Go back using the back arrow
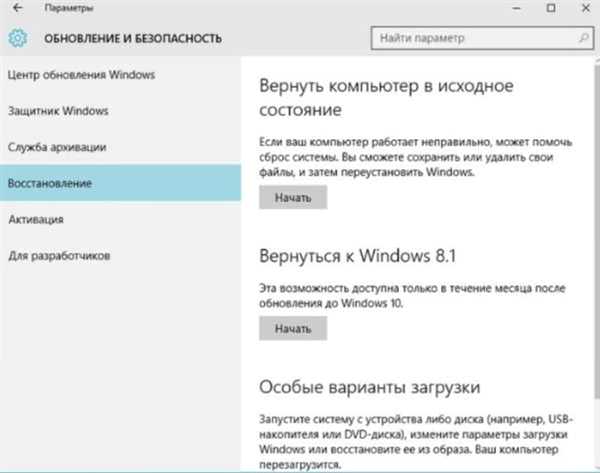Viewport: 600px width, 473px height. pyautogui.click(x=18, y=8)
